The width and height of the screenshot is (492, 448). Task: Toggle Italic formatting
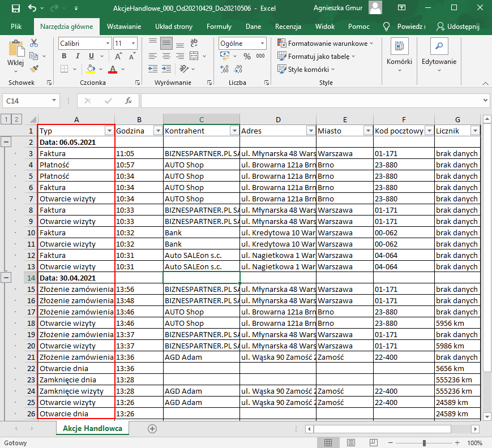(78, 56)
